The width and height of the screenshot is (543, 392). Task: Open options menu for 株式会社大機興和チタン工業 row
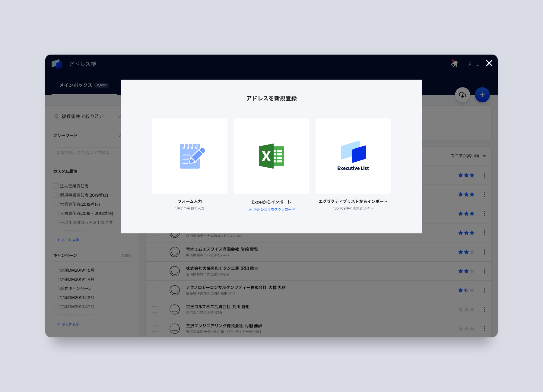(x=484, y=271)
